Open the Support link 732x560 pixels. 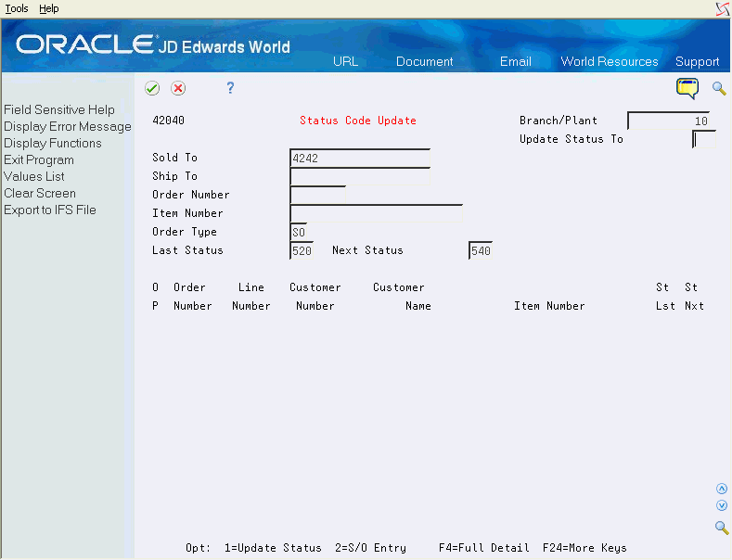point(697,61)
